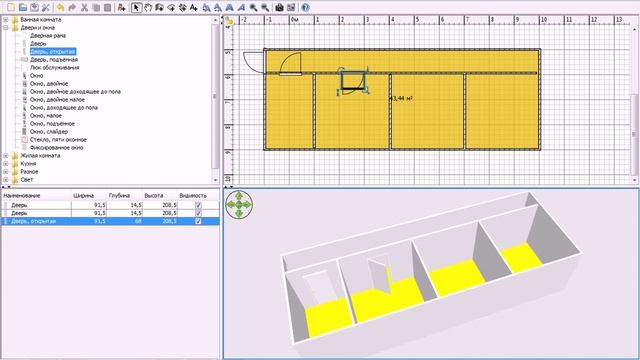Image resolution: width=640 pixels, height=360 pixels.
Task: Sort furniture by Наименование column
Action: coord(36,196)
